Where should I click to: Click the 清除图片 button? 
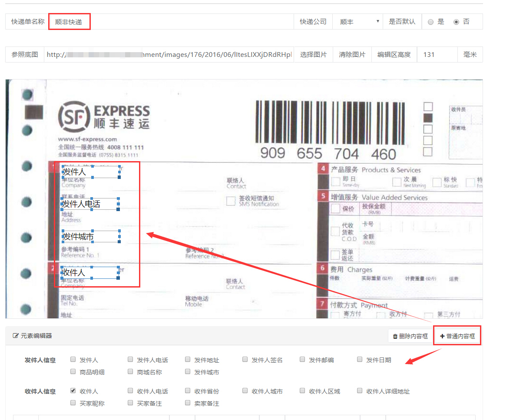(x=352, y=55)
